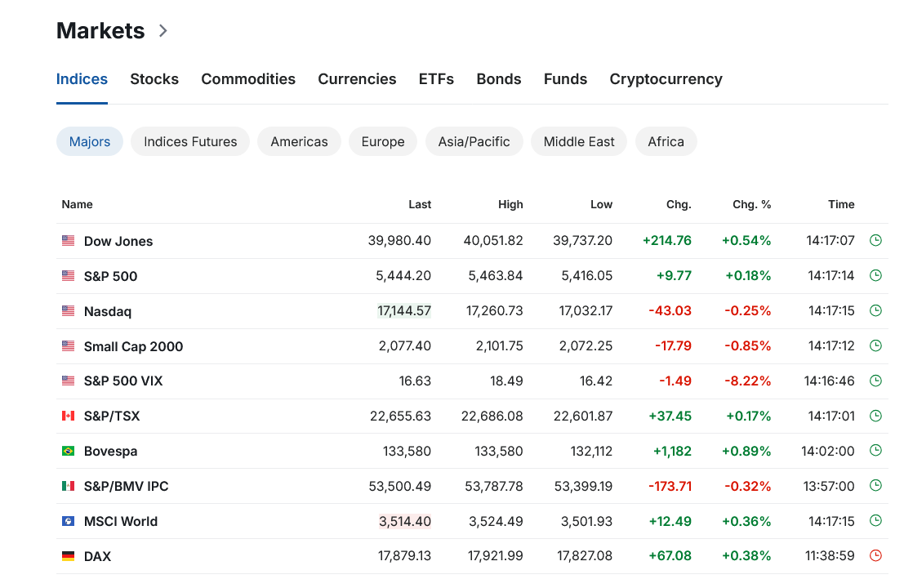The width and height of the screenshot is (904, 588).
Task: Click the MSCI World globe icon
Action: [68, 521]
